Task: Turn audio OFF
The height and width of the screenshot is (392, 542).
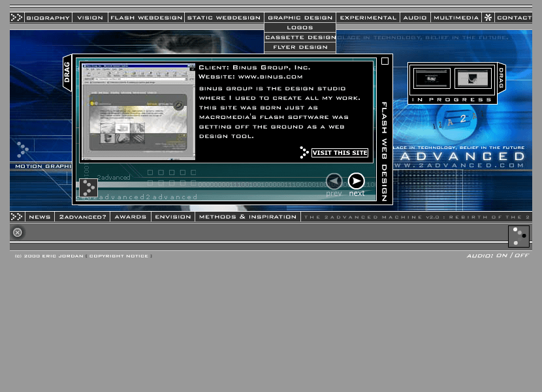Action: (x=522, y=255)
